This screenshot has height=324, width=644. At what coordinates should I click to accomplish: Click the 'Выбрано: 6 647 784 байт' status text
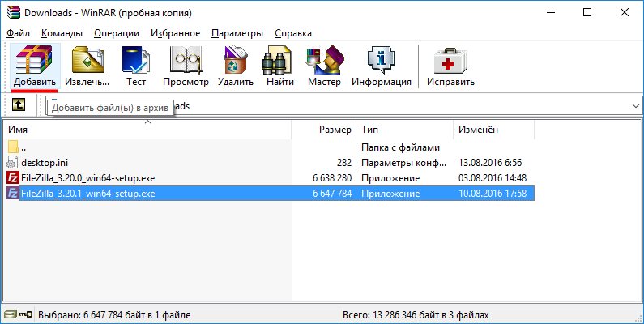coord(114,315)
